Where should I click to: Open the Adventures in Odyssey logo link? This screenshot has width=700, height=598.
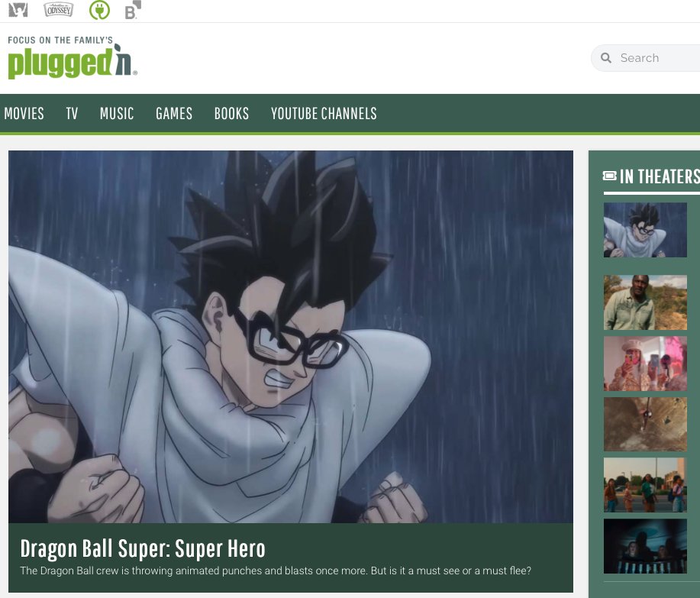[59, 10]
